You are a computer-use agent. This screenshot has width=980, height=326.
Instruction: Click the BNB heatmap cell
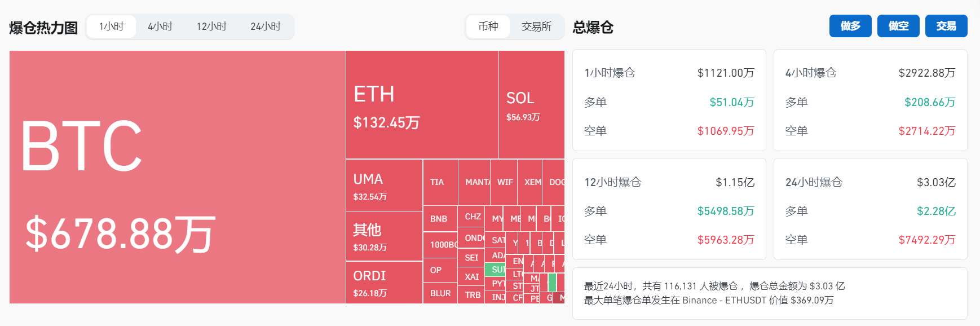pyautogui.click(x=440, y=219)
